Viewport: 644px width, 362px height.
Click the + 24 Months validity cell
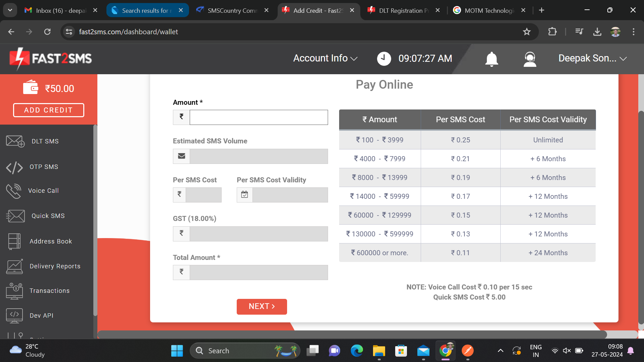click(548, 253)
